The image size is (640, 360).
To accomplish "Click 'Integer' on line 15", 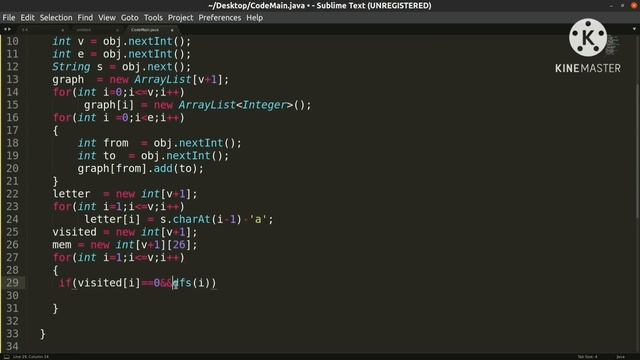I will 264,105.
